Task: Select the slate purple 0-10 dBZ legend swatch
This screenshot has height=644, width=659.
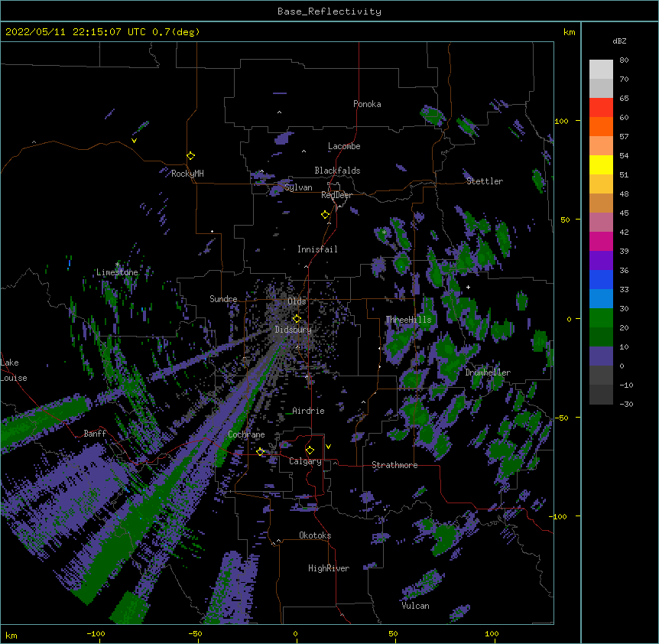Action: coord(601,356)
